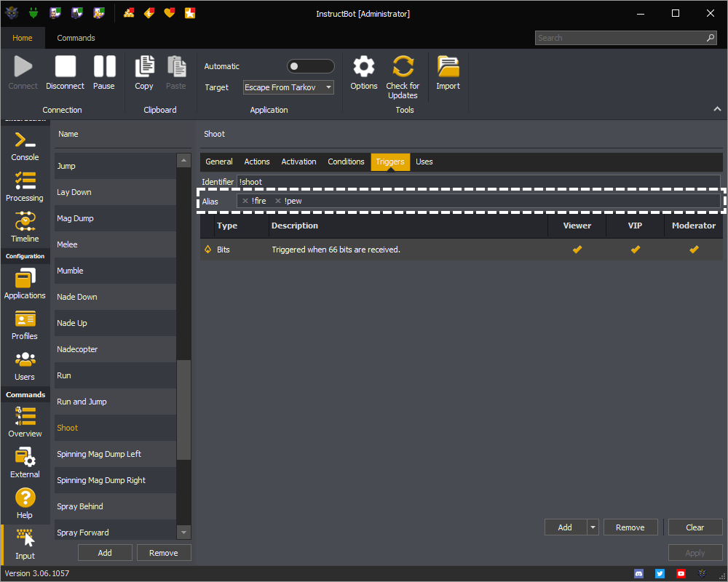Collapse the ribbon with chevron

pyautogui.click(x=717, y=108)
